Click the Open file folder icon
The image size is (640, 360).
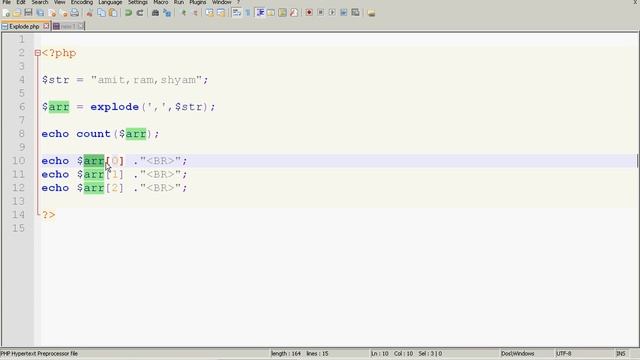point(17,13)
